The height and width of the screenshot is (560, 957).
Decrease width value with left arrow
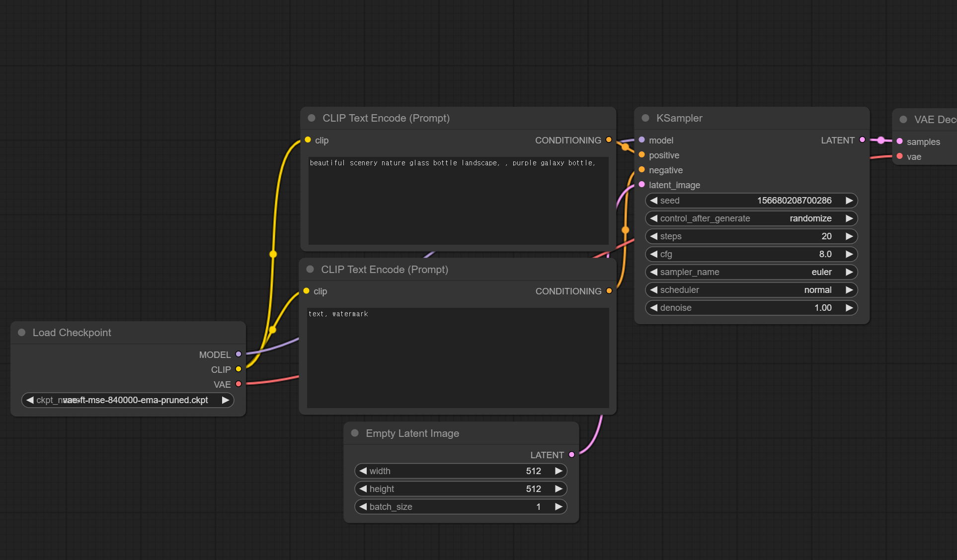pyautogui.click(x=363, y=471)
